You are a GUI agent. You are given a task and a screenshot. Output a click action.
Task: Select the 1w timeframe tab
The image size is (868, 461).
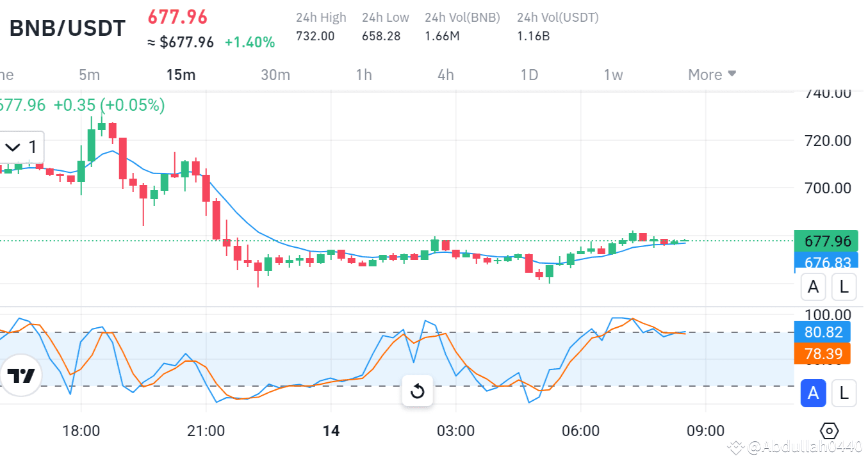[x=613, y=75]
